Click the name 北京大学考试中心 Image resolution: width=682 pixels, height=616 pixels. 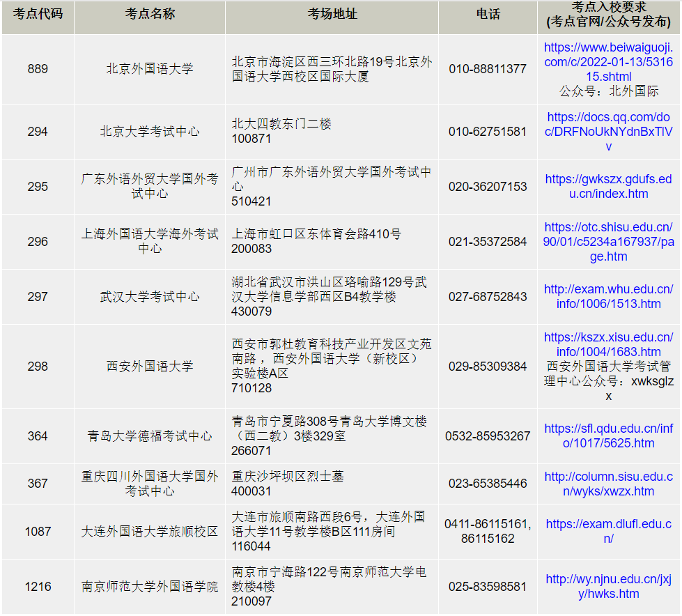pyautogui.click(x=150, y=132)
